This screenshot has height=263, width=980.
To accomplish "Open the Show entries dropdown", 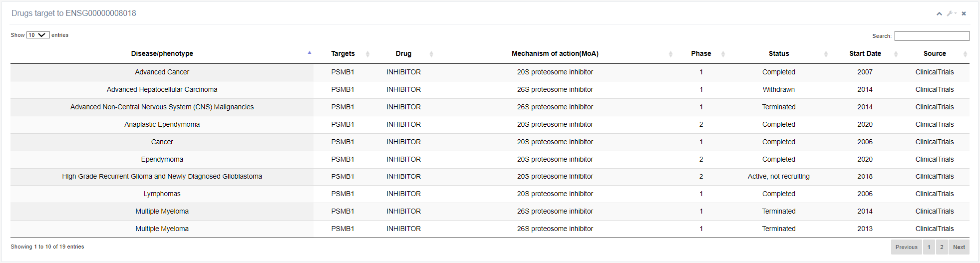I will [x=38, y=35].
